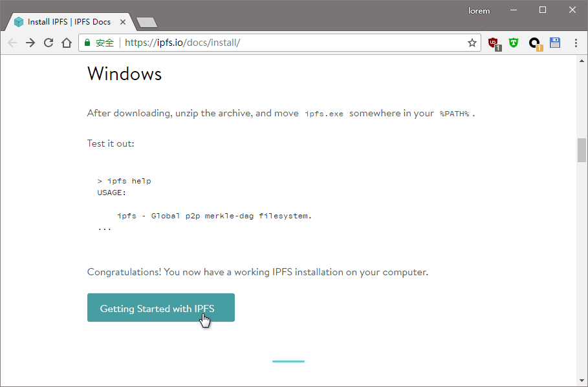Maximize the browser window
588x387 pixels.
click(543, 10)
